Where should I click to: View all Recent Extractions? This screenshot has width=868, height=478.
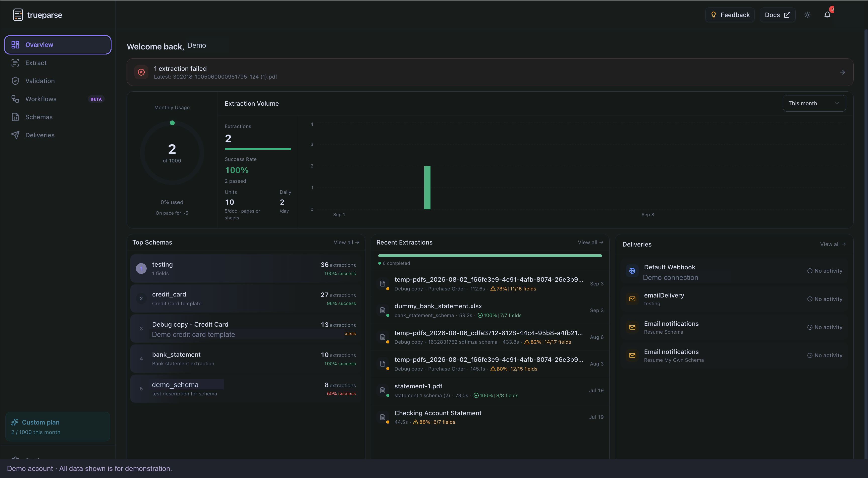coord(590,243)
